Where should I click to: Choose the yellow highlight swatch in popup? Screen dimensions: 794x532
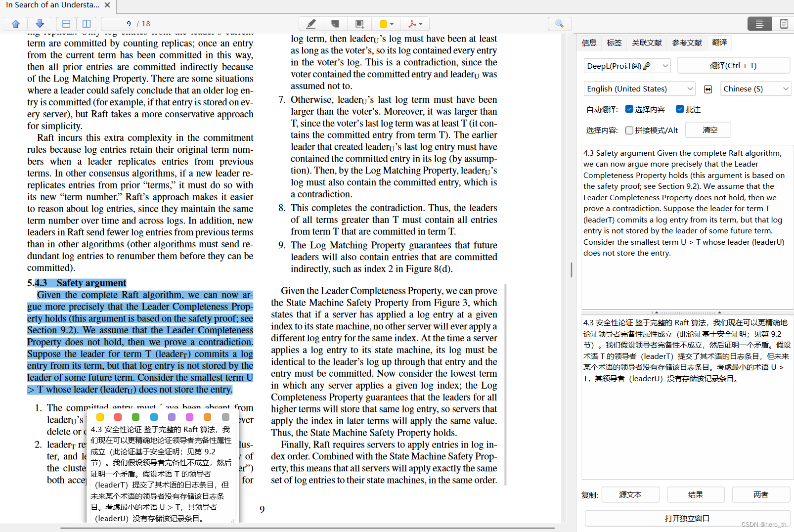(100, 417)
